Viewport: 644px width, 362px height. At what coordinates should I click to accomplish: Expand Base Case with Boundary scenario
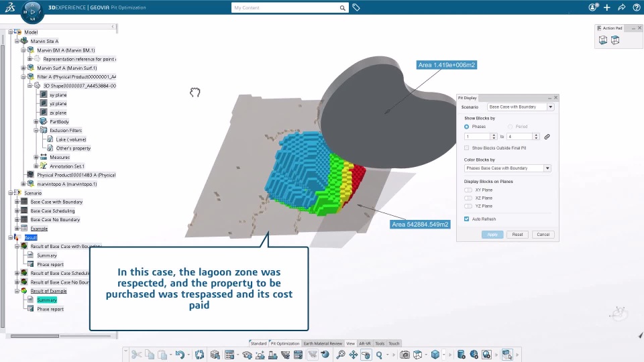click(17, 202)
